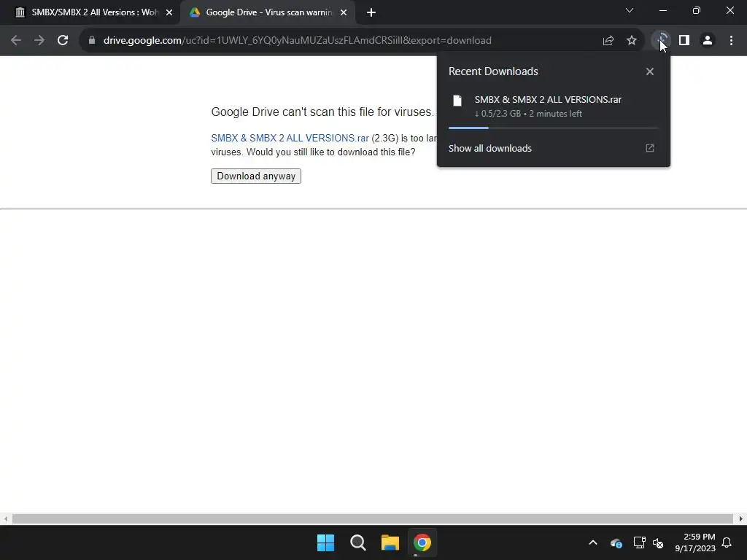Open the clock and date 2:59 PM

click(x=695, y=542)
